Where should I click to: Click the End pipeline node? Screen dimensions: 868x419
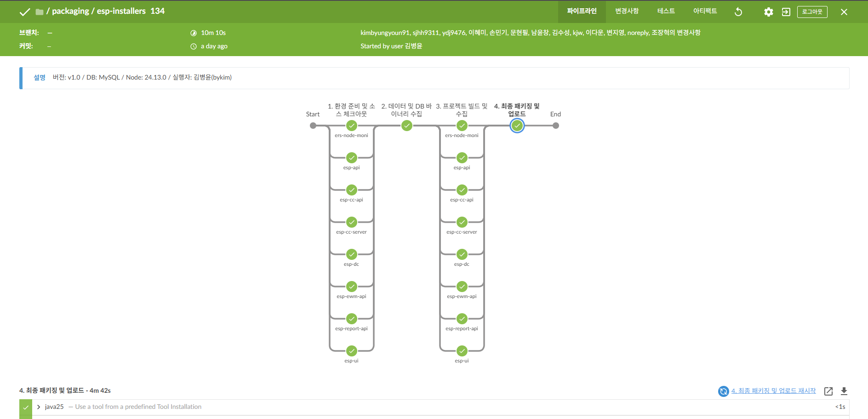(556, 126)
